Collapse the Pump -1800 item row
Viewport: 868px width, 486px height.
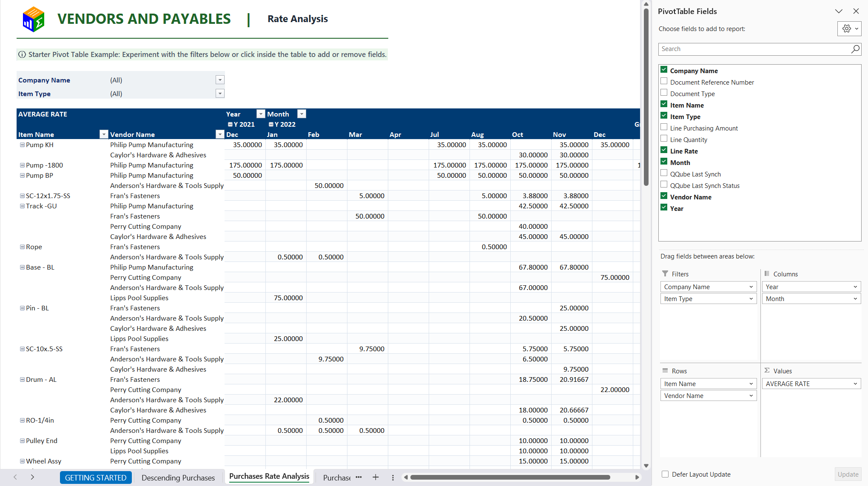click(x=22, y=165)
